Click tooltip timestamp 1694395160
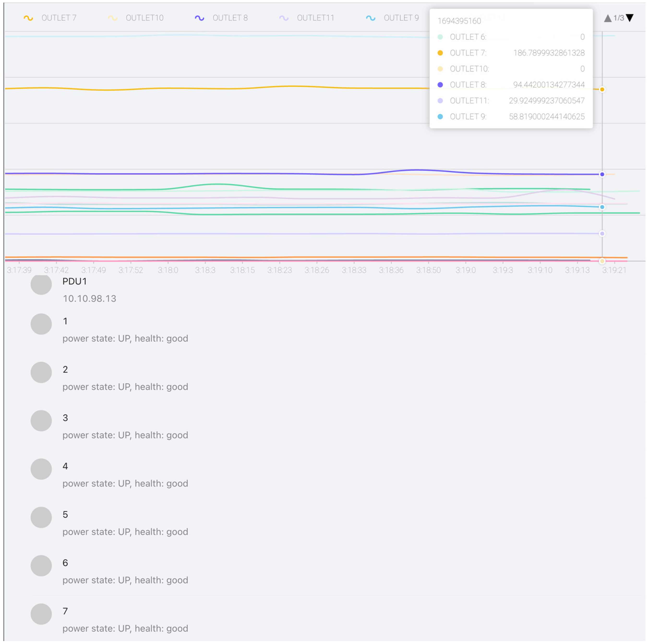The width and height of the screenshot is (648, 644). (x=459, y=21)
